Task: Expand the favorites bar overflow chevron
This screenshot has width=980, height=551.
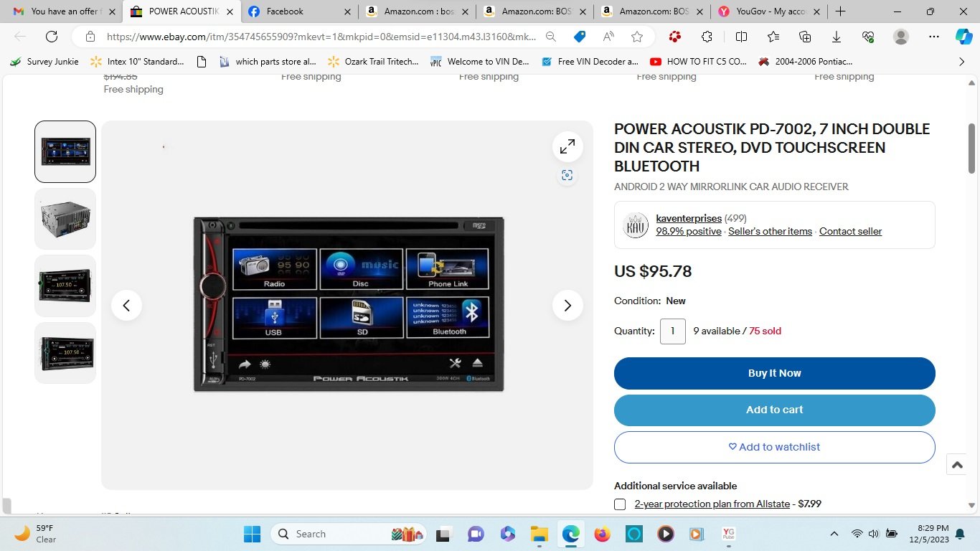Action: click(962, 62)
